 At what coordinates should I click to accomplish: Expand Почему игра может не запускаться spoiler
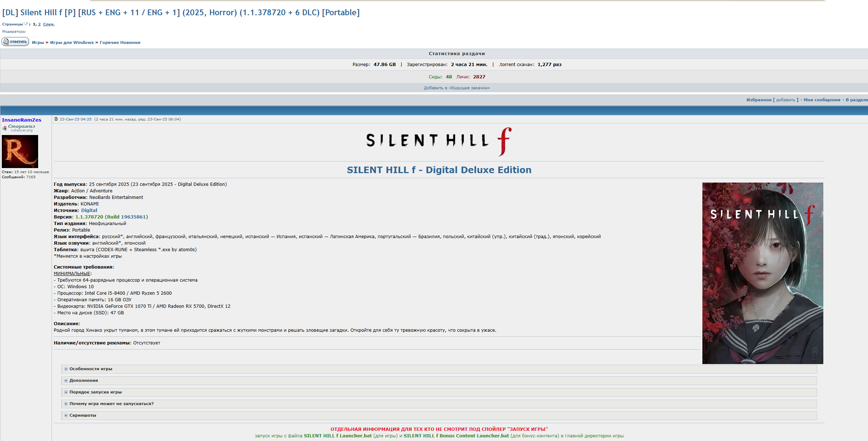[111, 404]
